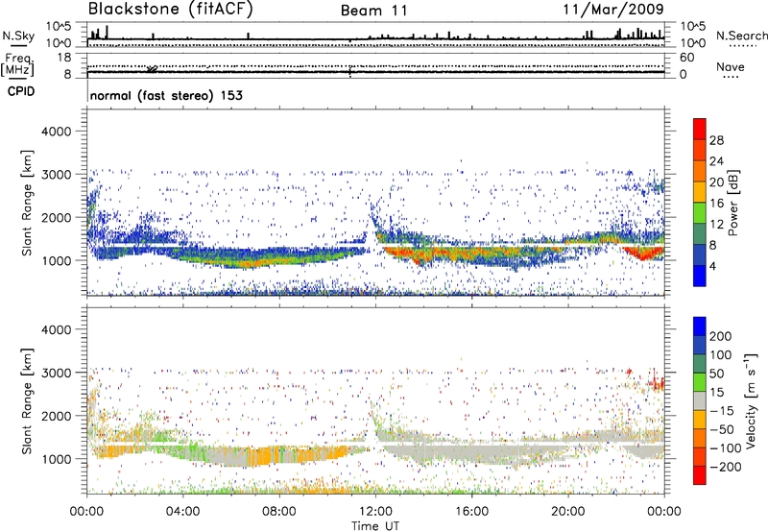The image size is (768, 532).
Task: Click the bright blue top segment of the velocity colorbar
Action: [x=700, y=326]
